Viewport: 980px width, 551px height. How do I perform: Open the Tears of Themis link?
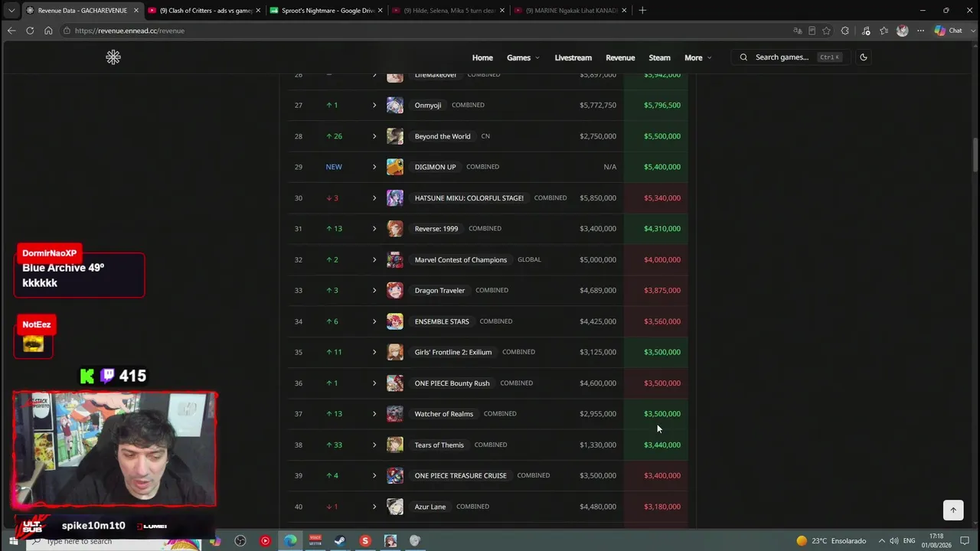pyautogui.click(x=439, y=445)
